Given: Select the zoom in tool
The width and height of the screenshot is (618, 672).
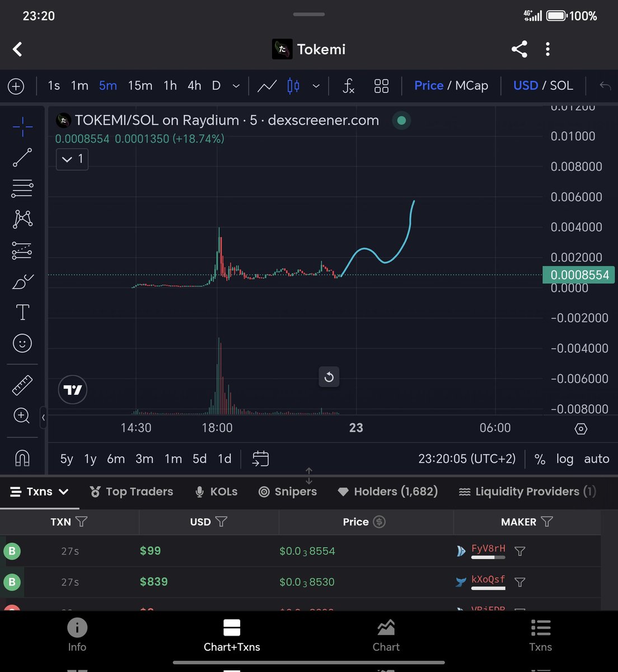Looking at the screenshot, I should (x=22, y=416).
